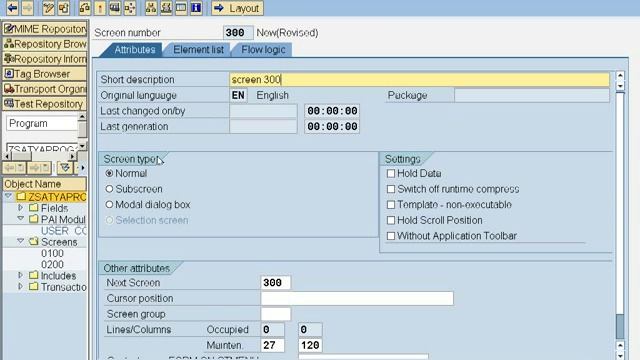Viewport: 640px width, 360px height.
Task: Select USER_CO module under PAI Modules
Action: [64, 231]
